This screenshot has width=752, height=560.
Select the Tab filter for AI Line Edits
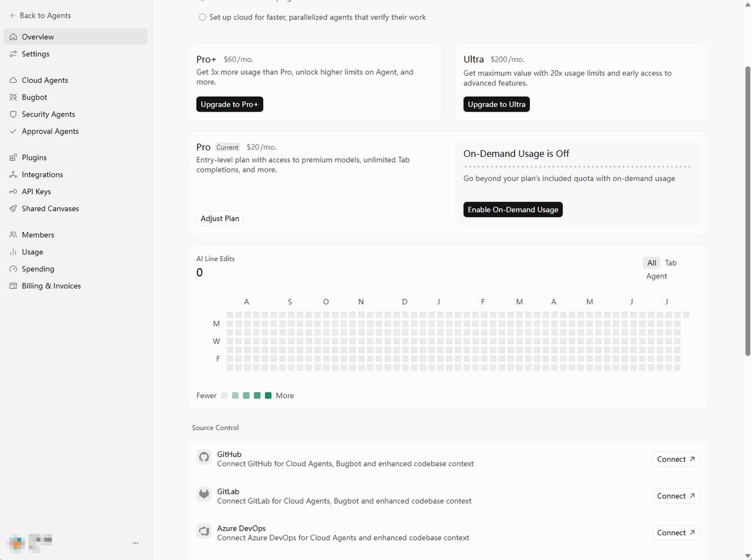point(671,263)
